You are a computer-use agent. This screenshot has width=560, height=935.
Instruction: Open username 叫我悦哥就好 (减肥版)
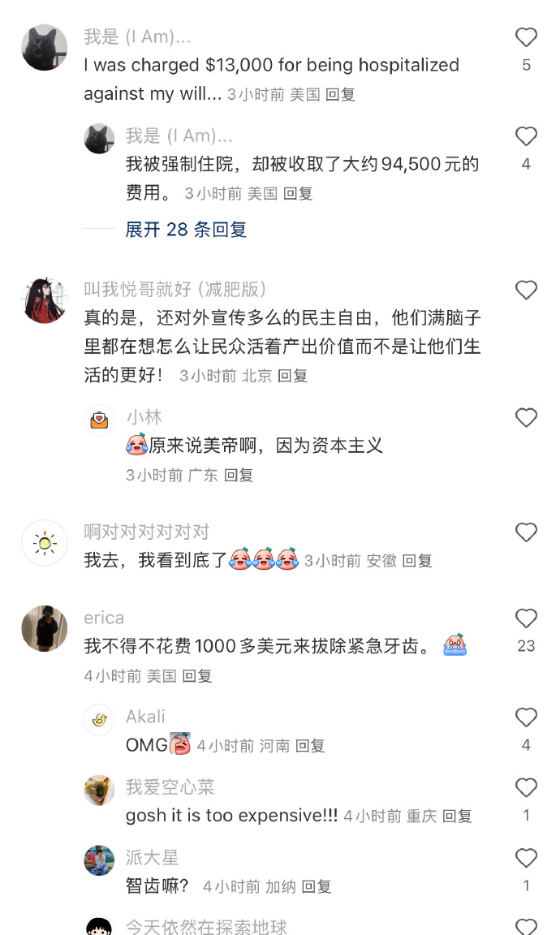pos(174,289)
